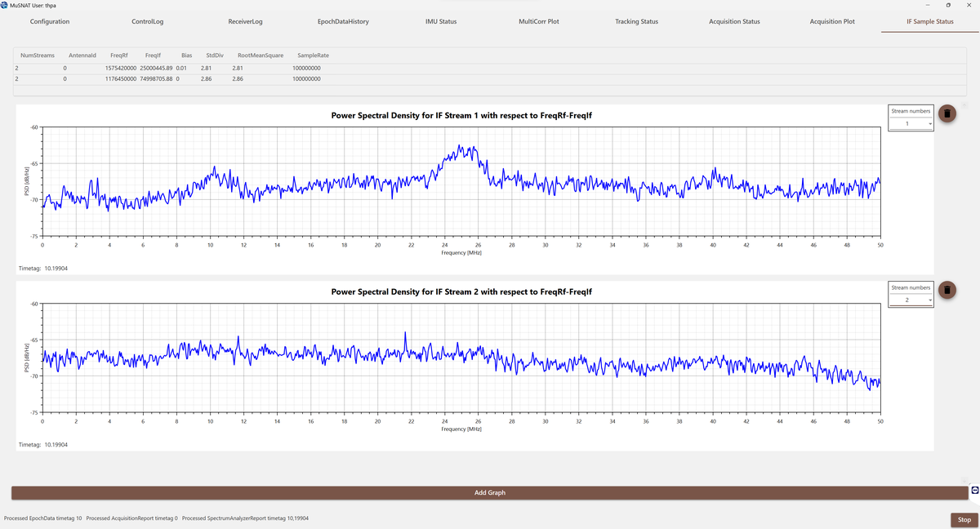
Task: View the Tracking Status tab
Action: pyautogui.click(x=636, y=21)
